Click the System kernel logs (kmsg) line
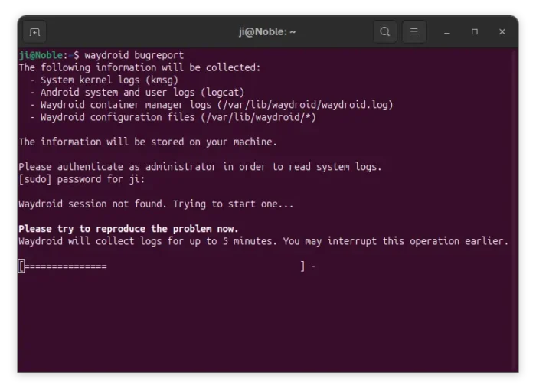 coord(109,80)
